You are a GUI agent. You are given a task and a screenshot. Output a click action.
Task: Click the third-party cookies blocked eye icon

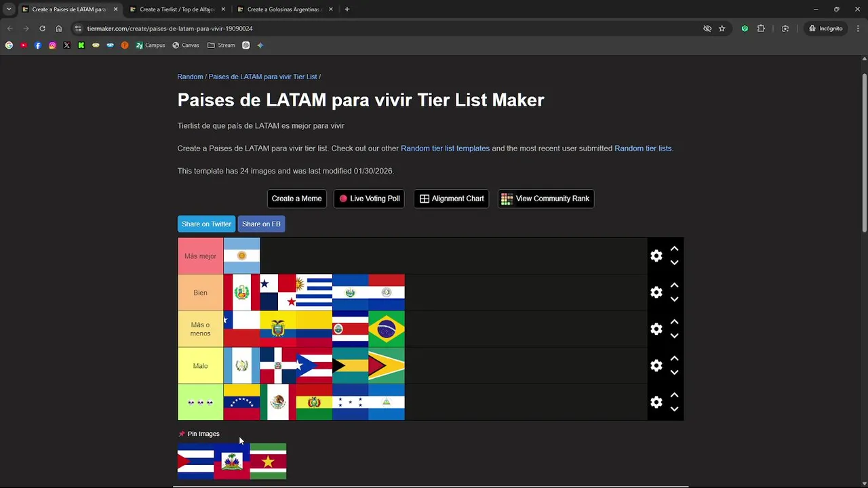tap(707, 28)
